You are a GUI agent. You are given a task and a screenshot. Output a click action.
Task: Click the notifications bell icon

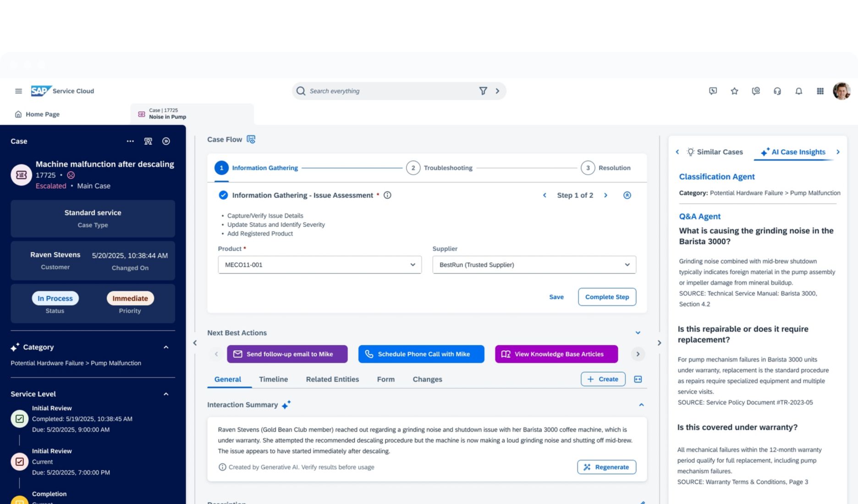[x=799, y=91]
